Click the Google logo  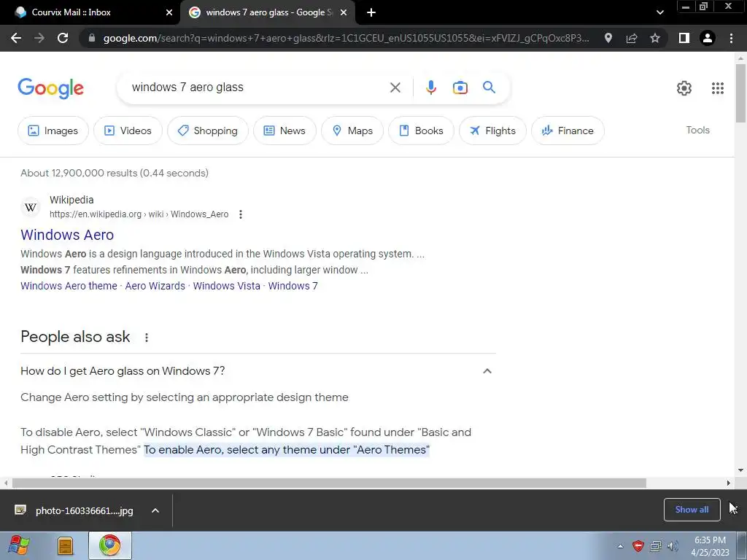click(50, 88)
